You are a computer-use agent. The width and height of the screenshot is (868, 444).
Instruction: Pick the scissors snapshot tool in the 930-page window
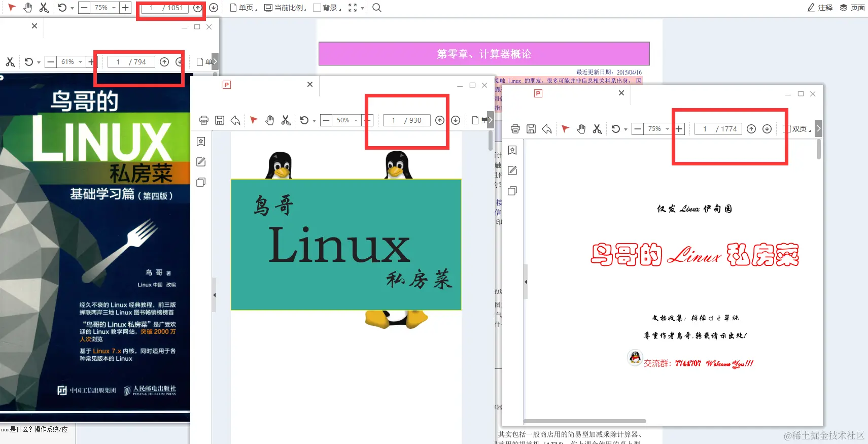click(286, 120)
